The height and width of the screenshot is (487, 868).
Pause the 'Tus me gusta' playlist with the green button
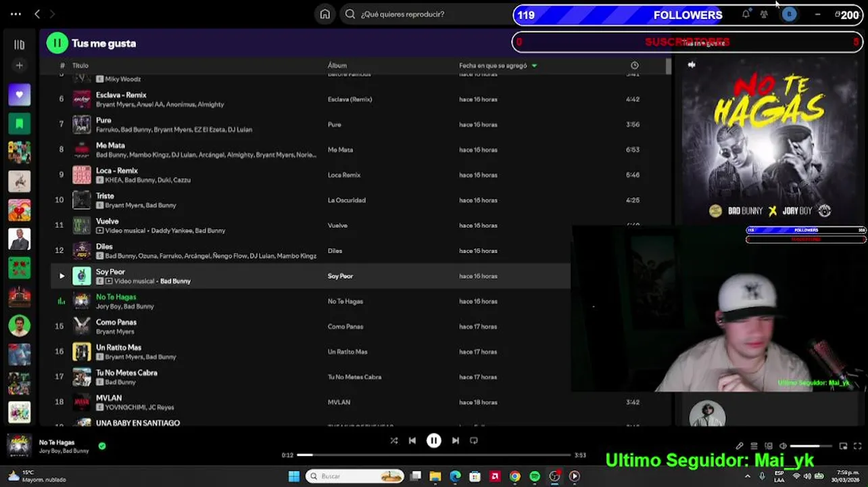[x=57, y=43]
